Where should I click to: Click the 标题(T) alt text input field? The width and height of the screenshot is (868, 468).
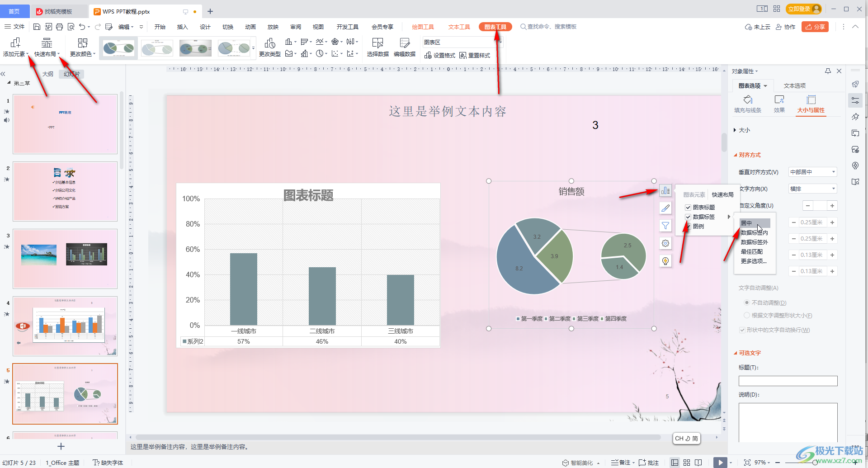coord(788,381)
